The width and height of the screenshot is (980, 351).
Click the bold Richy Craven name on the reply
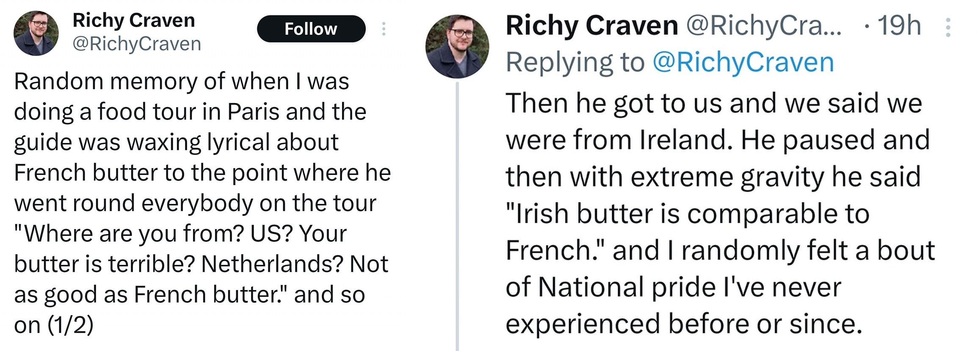pyautogui.click(x=592, y=26)
